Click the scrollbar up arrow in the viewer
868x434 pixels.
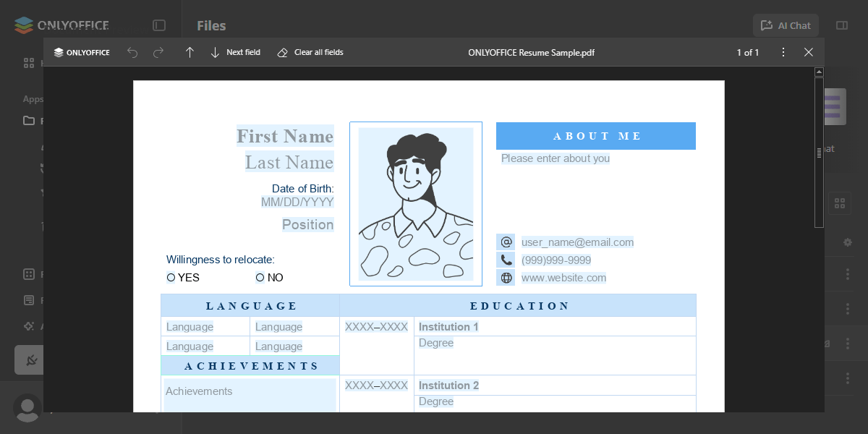point(819,72)
